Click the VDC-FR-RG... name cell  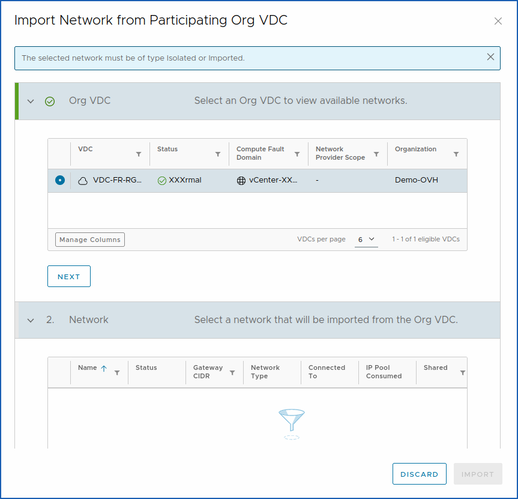click(117, 180)
